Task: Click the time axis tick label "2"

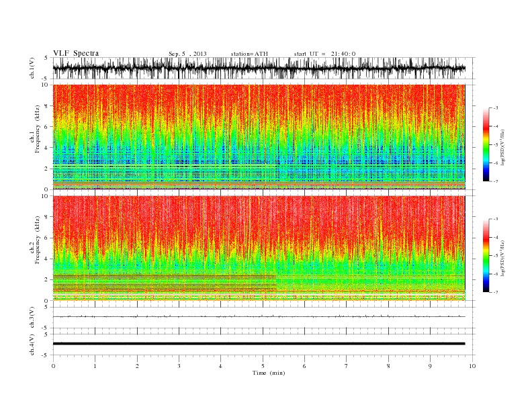Action: click(137, 366)
